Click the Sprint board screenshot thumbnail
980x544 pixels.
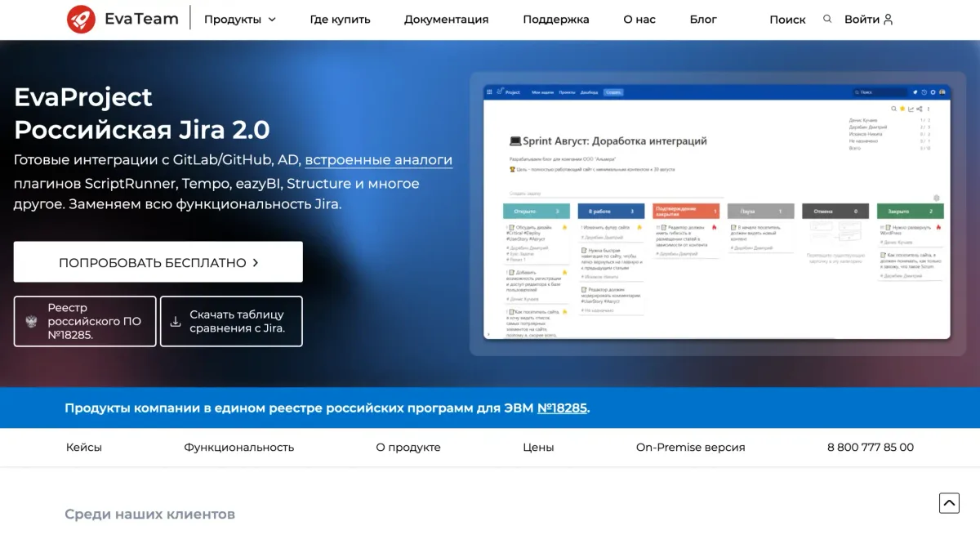click(716, 212)
